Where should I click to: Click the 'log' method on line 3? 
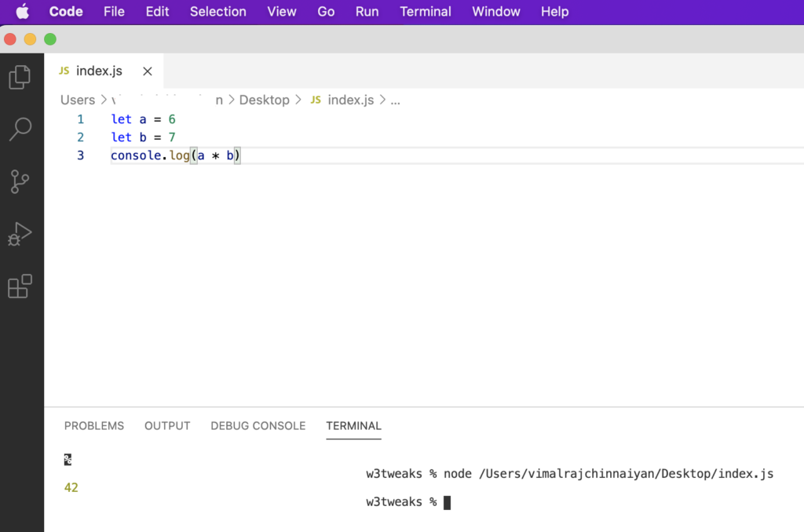[180, 155]
